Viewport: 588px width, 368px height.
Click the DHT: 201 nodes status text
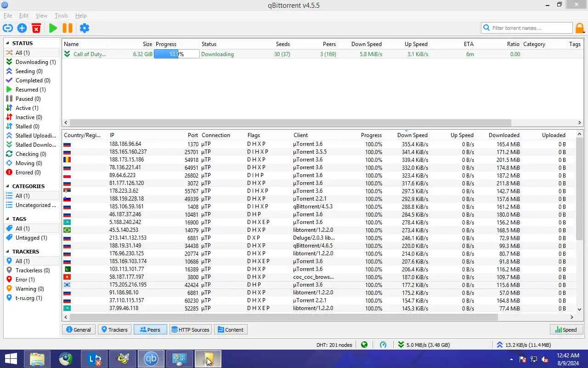coord(334,345)
